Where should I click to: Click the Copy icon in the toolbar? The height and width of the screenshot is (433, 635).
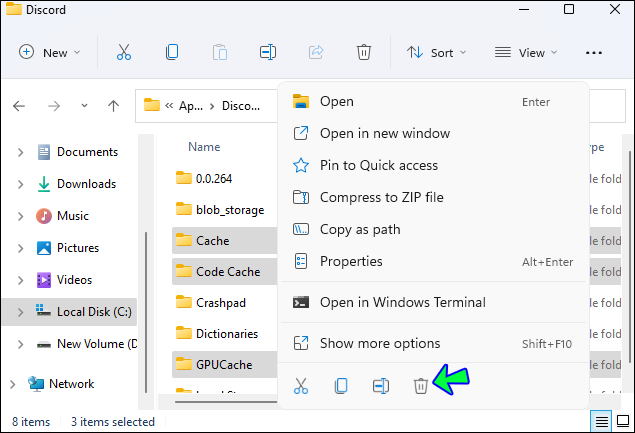(172, 52)
